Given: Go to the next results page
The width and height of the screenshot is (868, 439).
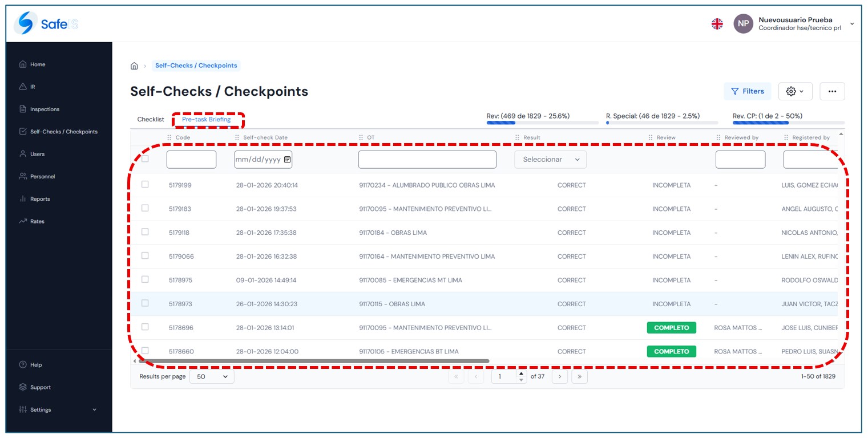Looking at the screenshot, I should [x=560, y=377].
